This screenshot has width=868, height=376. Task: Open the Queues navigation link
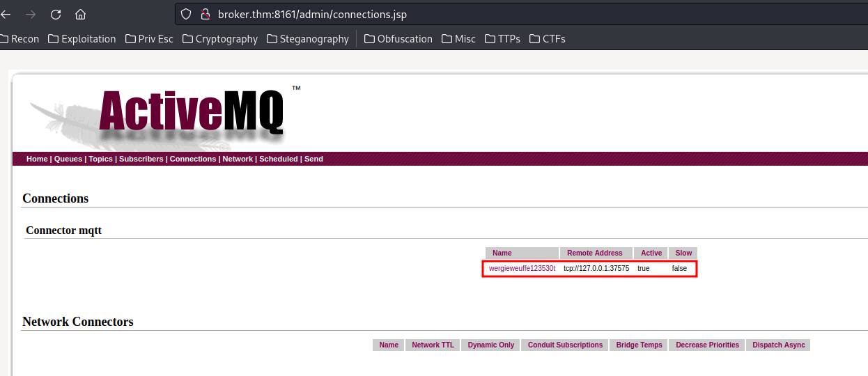click(68, 159)
